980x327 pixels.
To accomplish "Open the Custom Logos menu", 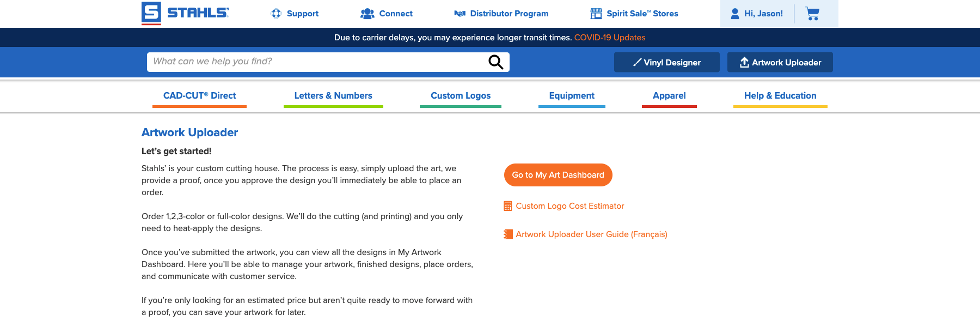I will pyautogui.click(x=461, y=96).
